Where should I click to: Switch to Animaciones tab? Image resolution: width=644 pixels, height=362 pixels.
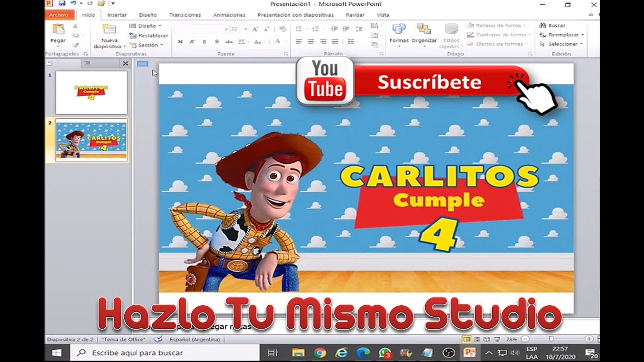(x=229, y=15)
